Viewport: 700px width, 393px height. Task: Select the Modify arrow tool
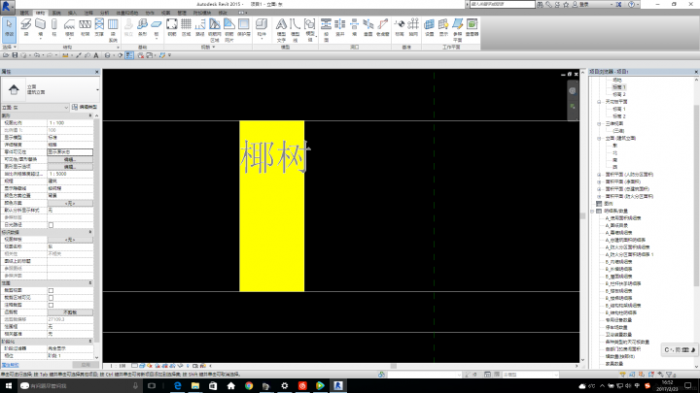click(x=9, y=29)
